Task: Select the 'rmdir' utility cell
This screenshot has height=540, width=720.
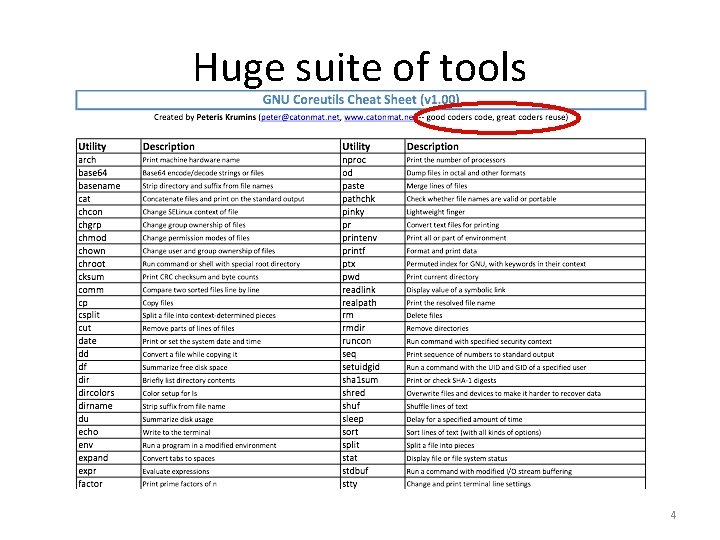Action: [x=372, y=328]
